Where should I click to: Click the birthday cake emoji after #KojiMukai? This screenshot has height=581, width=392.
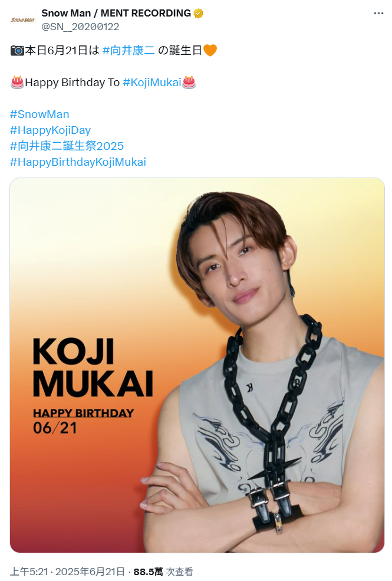[x=189, y=82]
